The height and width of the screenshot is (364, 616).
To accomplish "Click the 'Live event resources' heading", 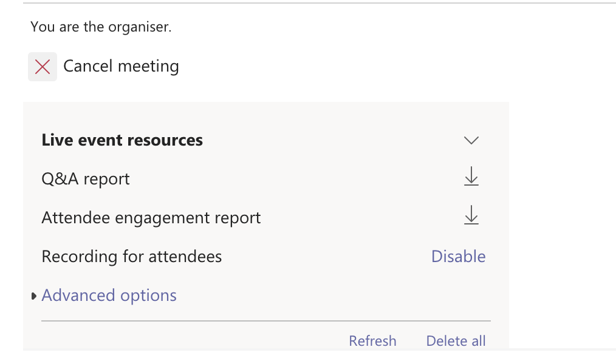I will 122,140.
